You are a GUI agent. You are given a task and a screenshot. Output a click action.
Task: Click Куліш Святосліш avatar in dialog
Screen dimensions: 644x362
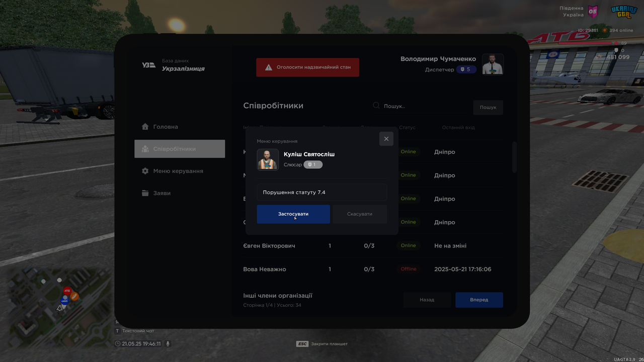(268, 159)
